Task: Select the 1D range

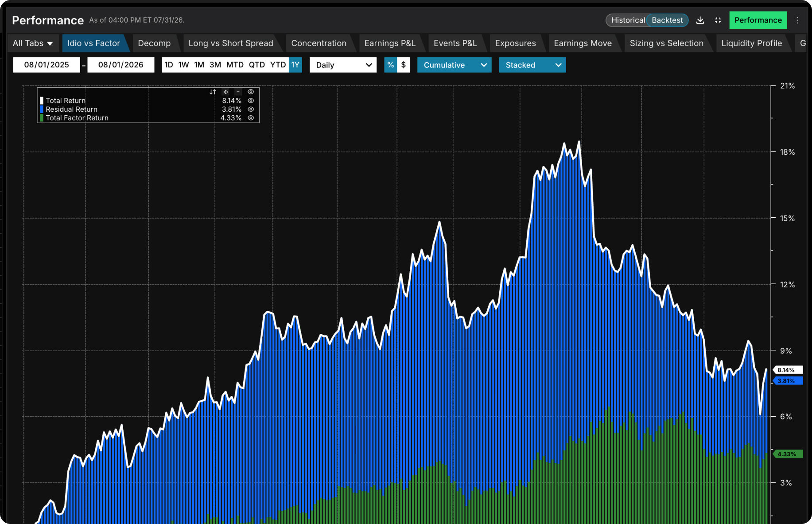Action: [169, 65]
